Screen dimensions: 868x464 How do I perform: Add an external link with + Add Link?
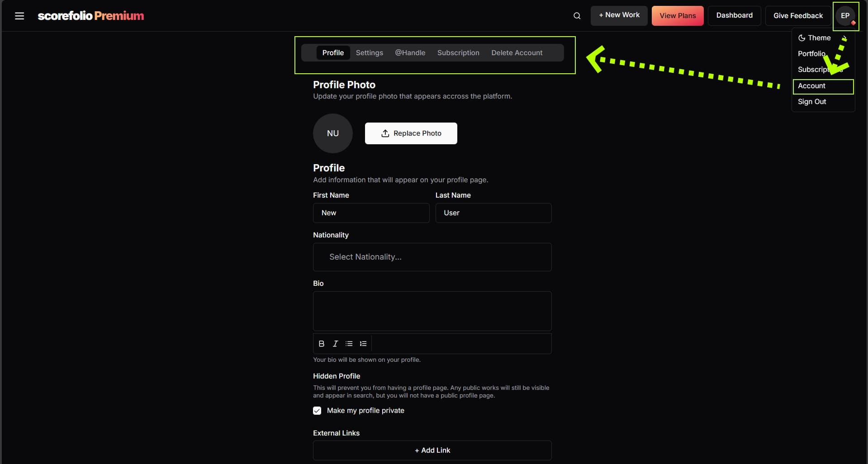pos(432,450)
